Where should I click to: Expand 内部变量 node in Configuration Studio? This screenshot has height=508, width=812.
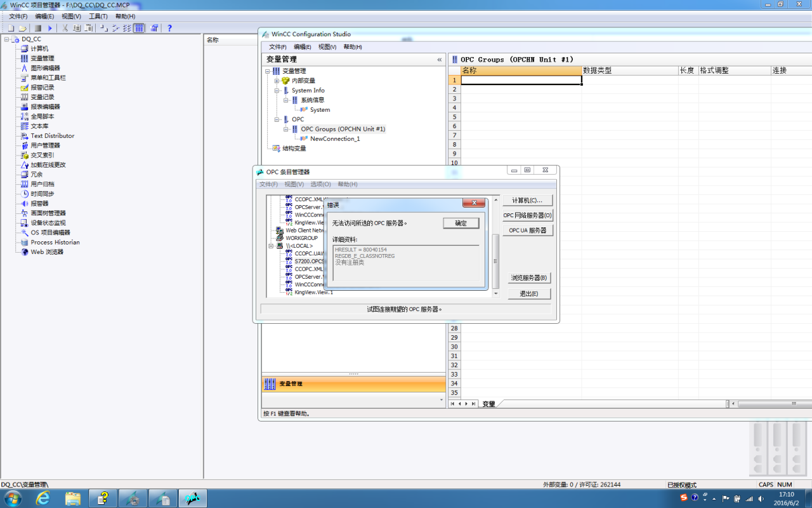tap(277, 81)
